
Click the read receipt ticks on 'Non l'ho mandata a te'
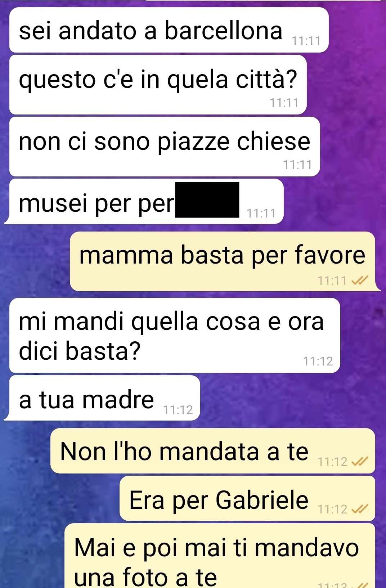[x=360, y=462]
